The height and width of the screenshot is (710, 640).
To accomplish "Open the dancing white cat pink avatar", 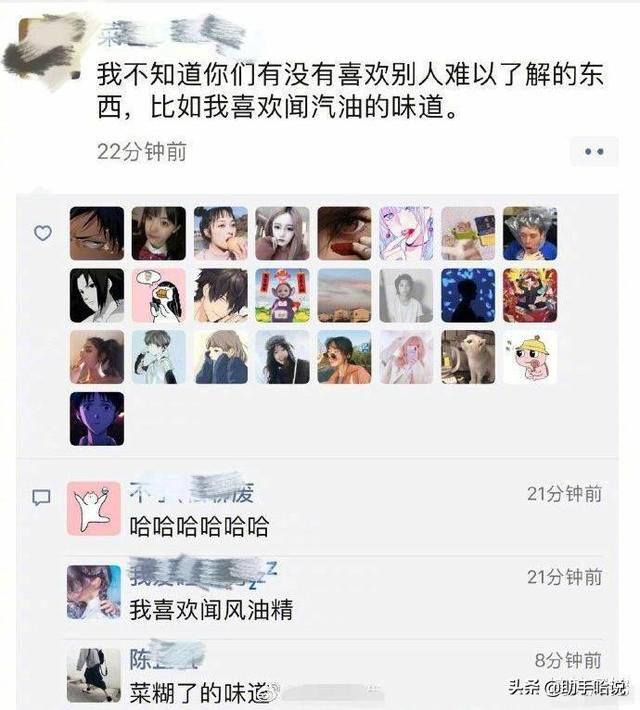I will (94, 509).
